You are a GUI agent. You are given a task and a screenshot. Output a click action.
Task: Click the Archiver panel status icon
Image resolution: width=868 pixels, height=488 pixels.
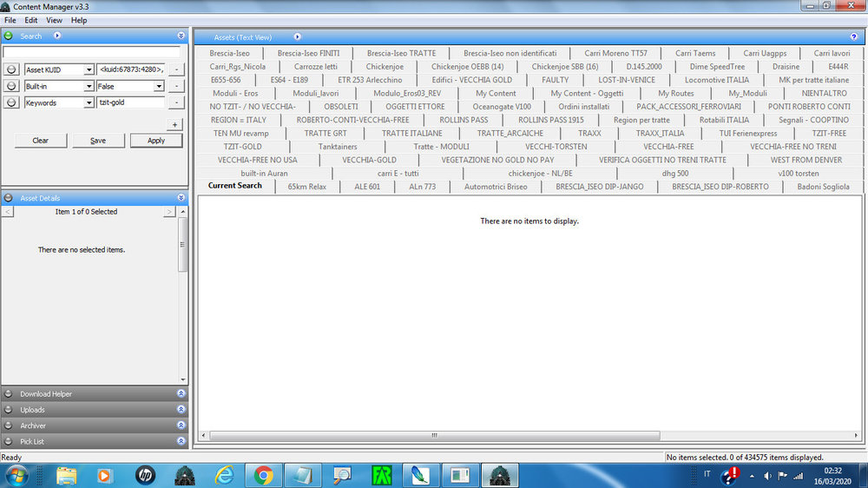pyautogui.click(x=9, y=425)
